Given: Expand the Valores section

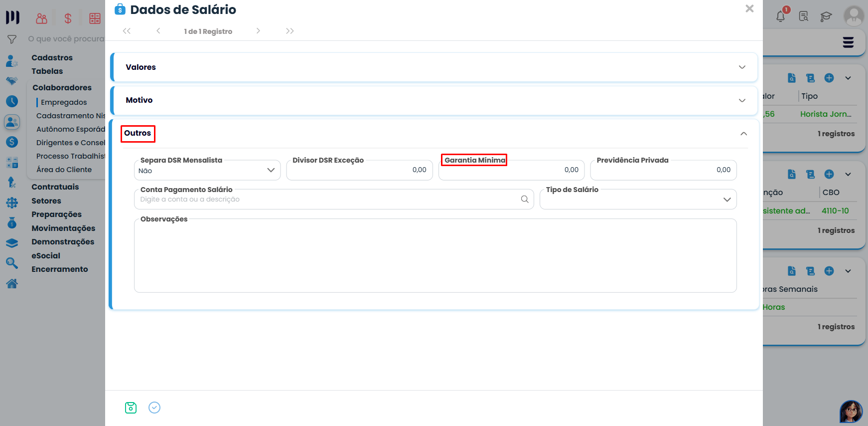Looking at the screenshot, I should (x=742, y=67).
